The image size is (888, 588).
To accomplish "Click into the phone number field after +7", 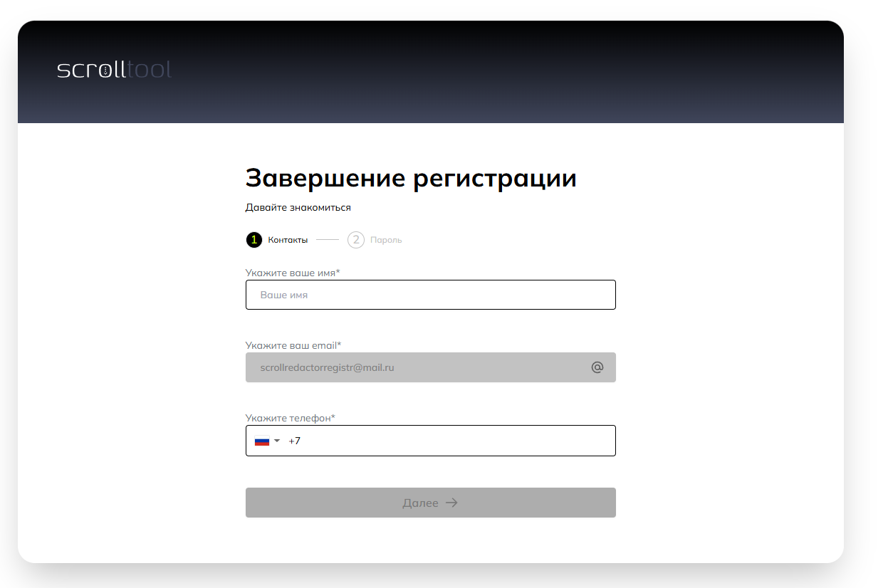I will (x=456, y=441).
